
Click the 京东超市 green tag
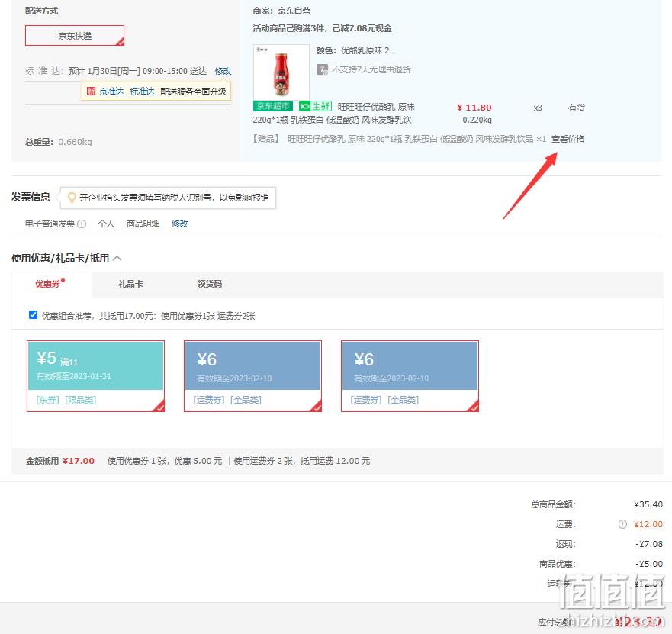click(x=273, y=106)
